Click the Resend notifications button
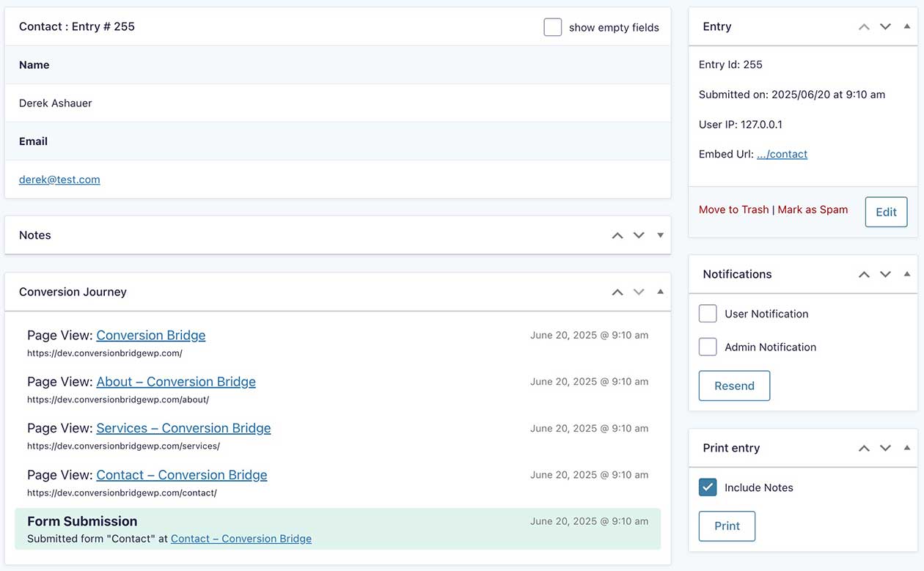The width and height of the screenshot is (924, 571). click(x=734, y=386)
